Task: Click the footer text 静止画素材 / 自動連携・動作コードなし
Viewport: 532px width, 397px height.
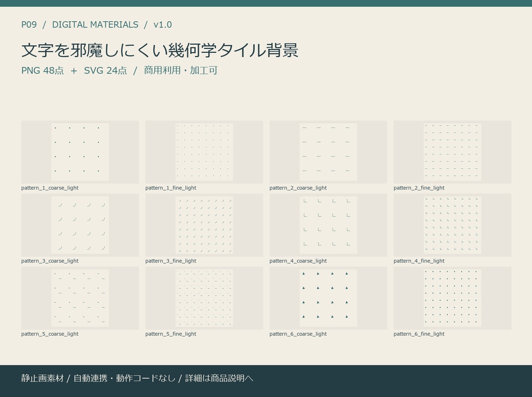Action: (x=98, y=378)
